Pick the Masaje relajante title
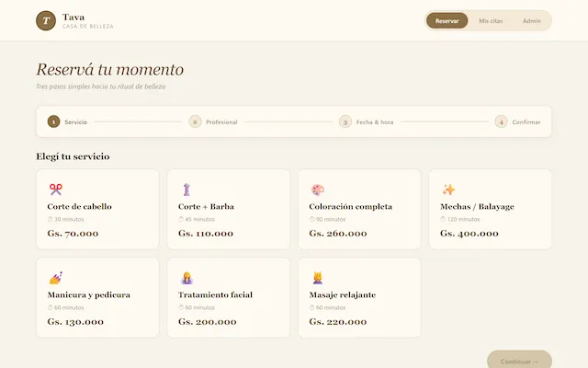Screen dimensions: 588x368 (x=343, y=294)
